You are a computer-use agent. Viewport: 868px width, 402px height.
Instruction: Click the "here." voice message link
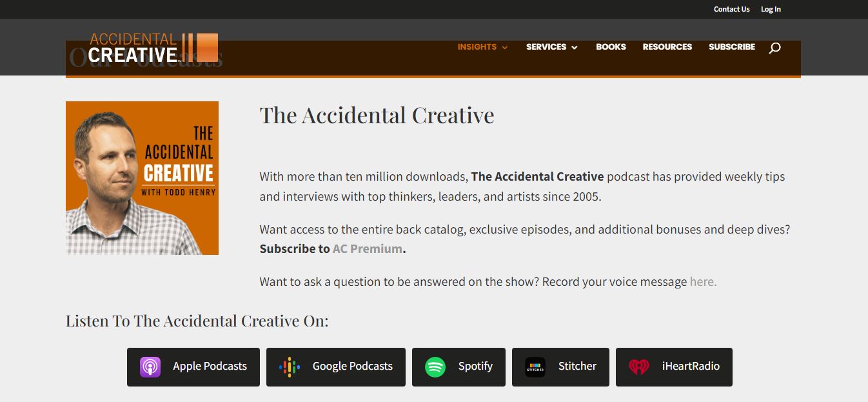(x=703, y=281)
